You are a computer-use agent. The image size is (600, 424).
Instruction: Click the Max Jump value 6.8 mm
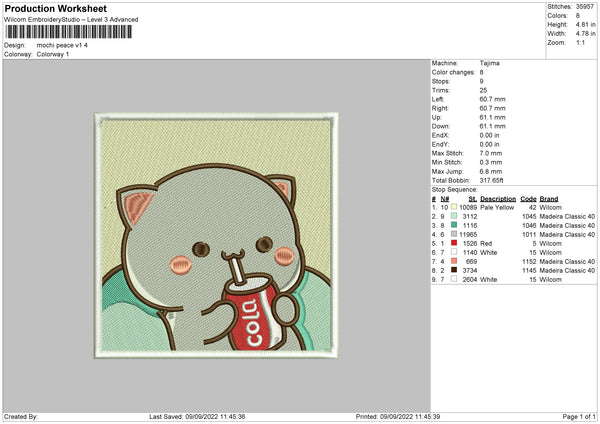click(x=491, y=171)
